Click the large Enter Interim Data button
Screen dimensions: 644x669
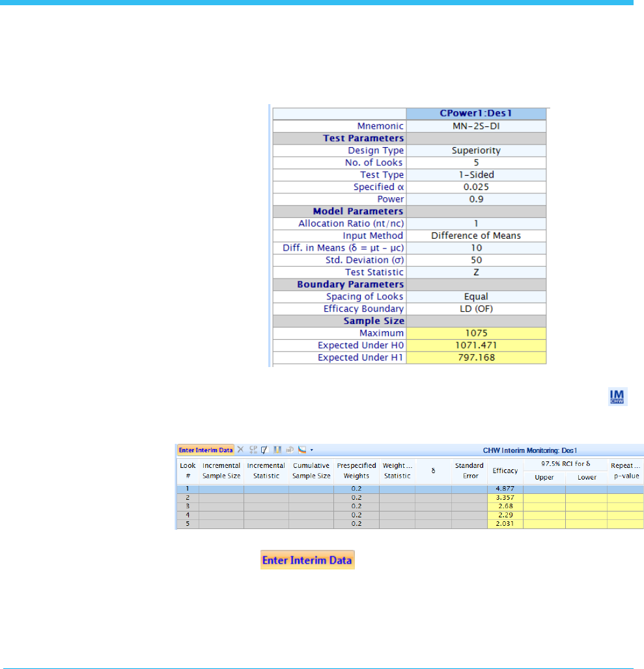click(307, 560)
